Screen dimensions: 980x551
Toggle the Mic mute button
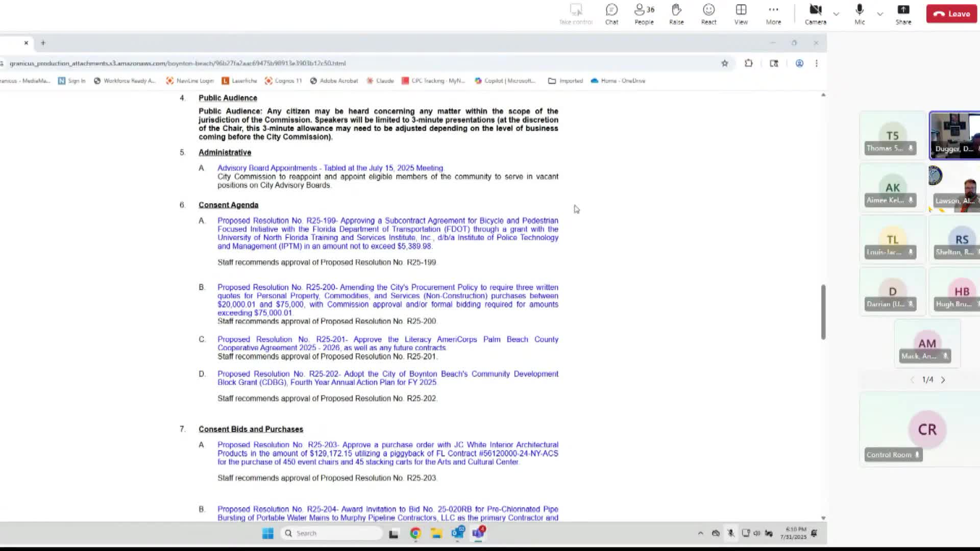[x=860, y=14]
